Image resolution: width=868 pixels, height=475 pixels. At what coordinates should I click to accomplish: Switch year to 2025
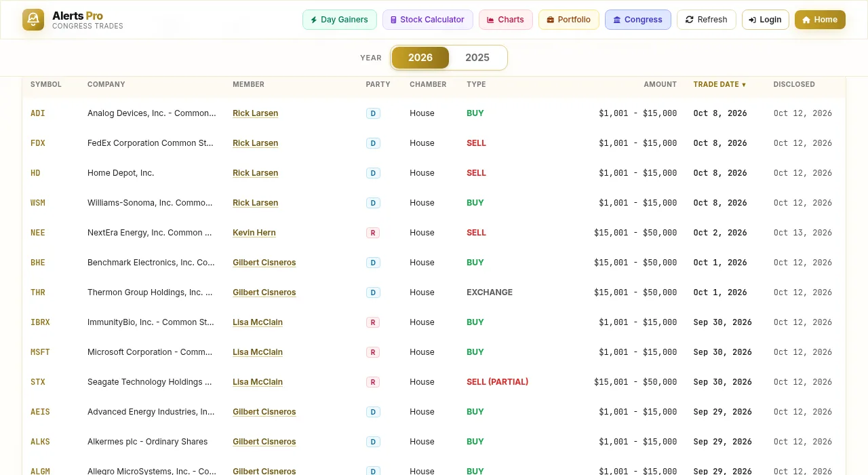click(477, 58)
